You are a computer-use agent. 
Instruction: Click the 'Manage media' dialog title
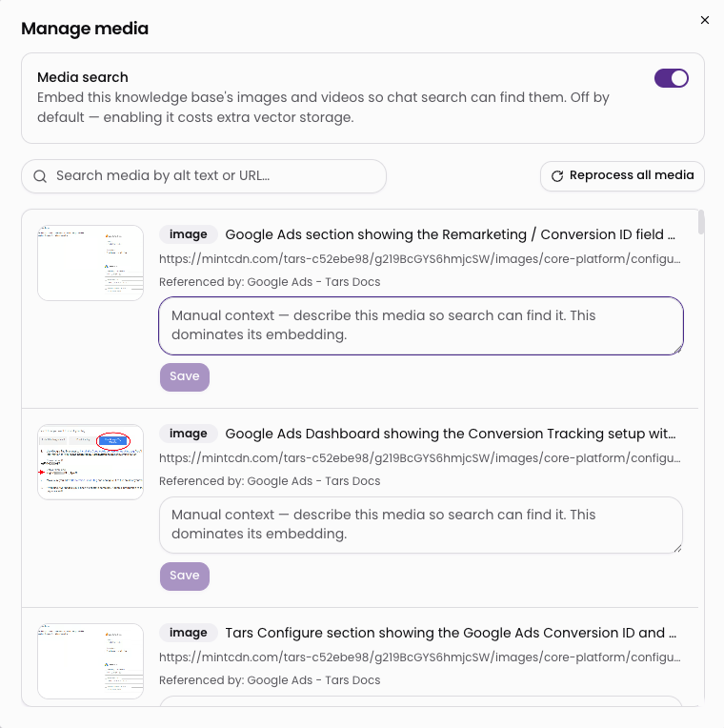coord(85,29)
